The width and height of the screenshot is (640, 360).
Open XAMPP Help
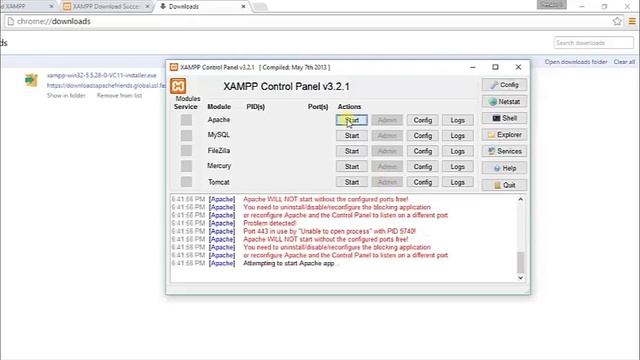click(504, 168)
